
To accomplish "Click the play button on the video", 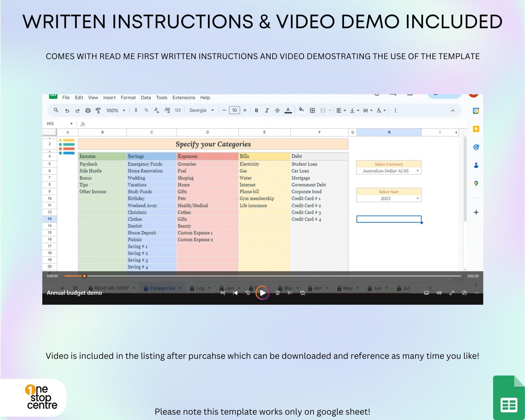I will point(262,293).
